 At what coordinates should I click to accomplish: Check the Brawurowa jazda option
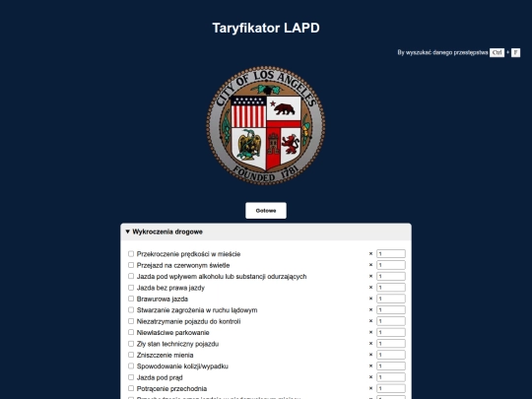[131, 299]
